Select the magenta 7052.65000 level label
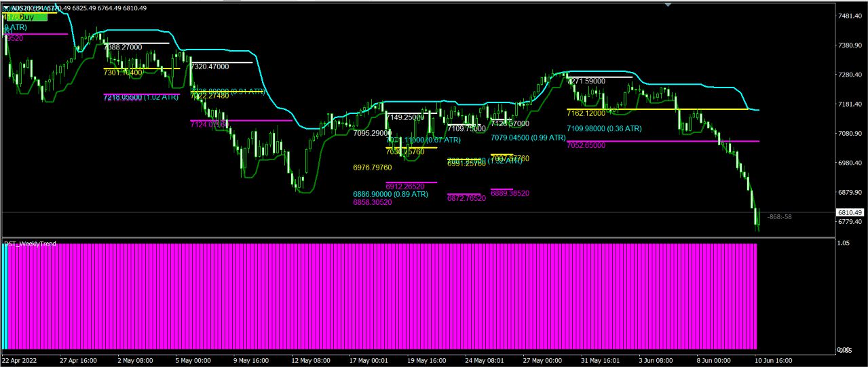The width and height of the screenshot is (868, 367). [586, 145]
